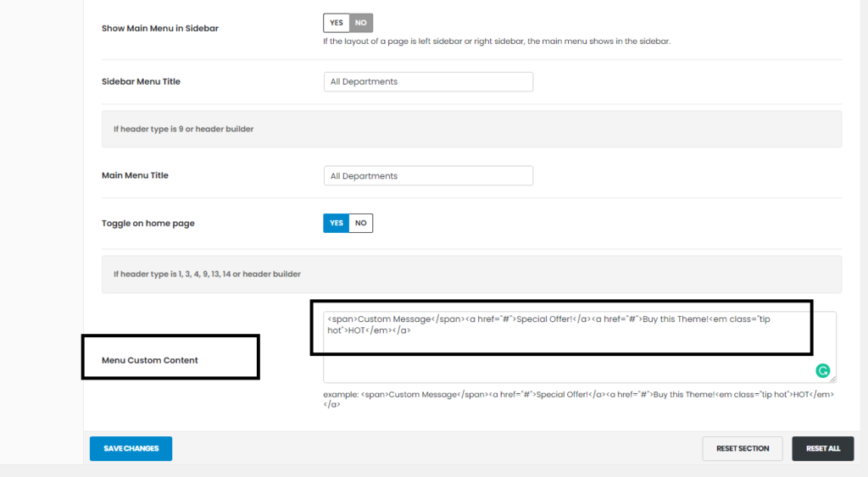Click the "Main Menu Title" label
868x477 pixels.
point(135,175)
